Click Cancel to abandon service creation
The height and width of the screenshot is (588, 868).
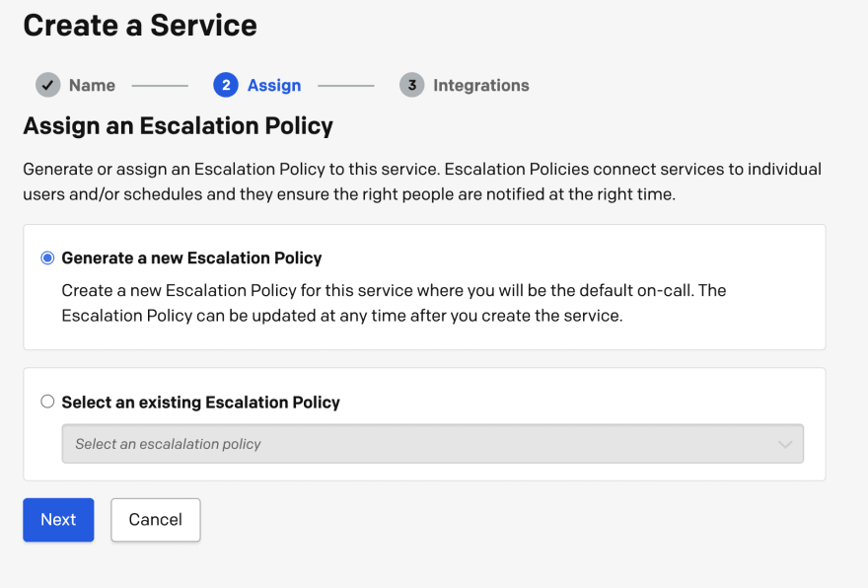(x=155, y=519)
